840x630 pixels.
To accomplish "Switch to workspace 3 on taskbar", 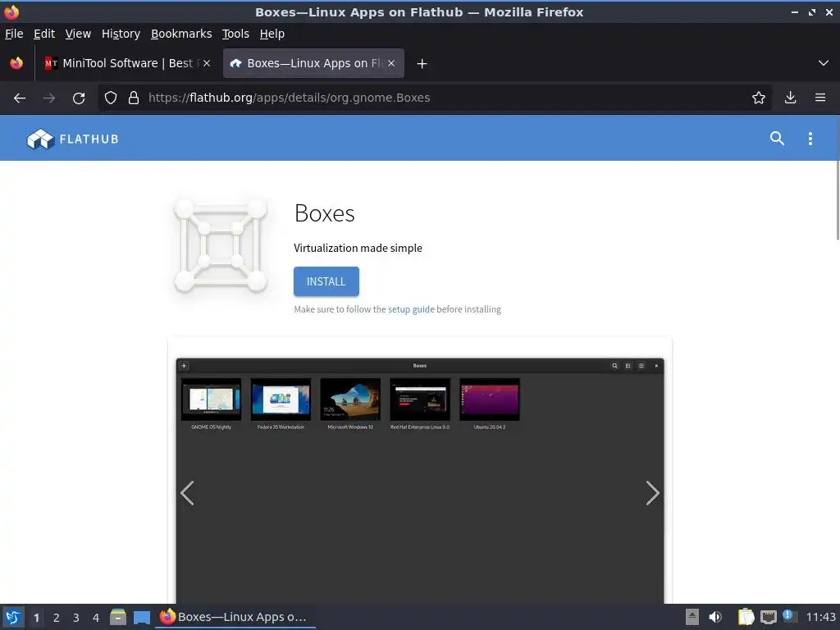I will click(76, 617).
